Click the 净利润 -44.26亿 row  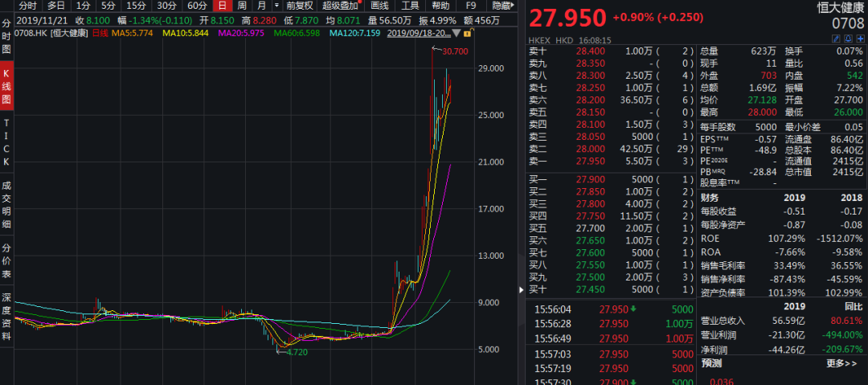click(x=782, y=349)
